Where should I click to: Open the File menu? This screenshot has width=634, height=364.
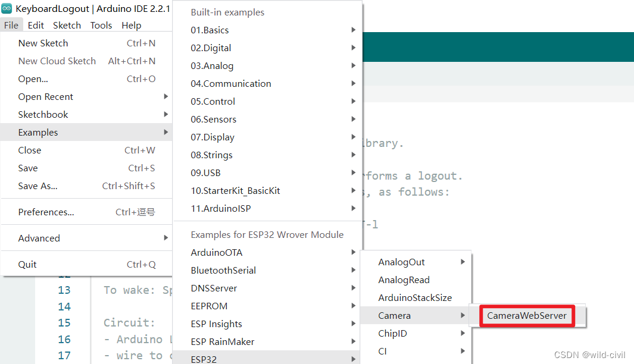(x=11, y=25)
